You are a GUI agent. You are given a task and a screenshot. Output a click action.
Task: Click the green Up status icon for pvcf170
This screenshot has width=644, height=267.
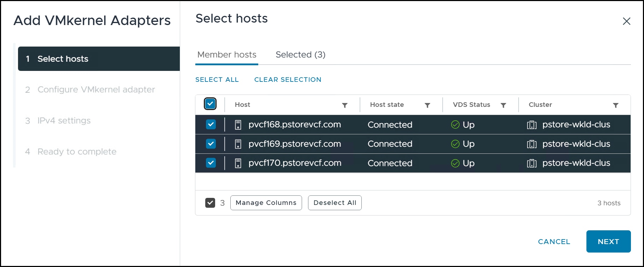tap(455, 163)
